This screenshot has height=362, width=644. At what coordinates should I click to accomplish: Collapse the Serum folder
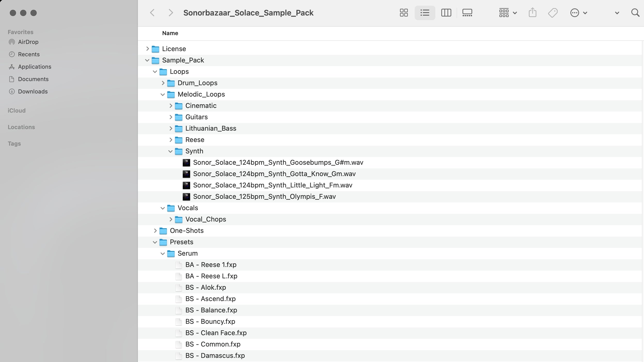pos(163,254)
